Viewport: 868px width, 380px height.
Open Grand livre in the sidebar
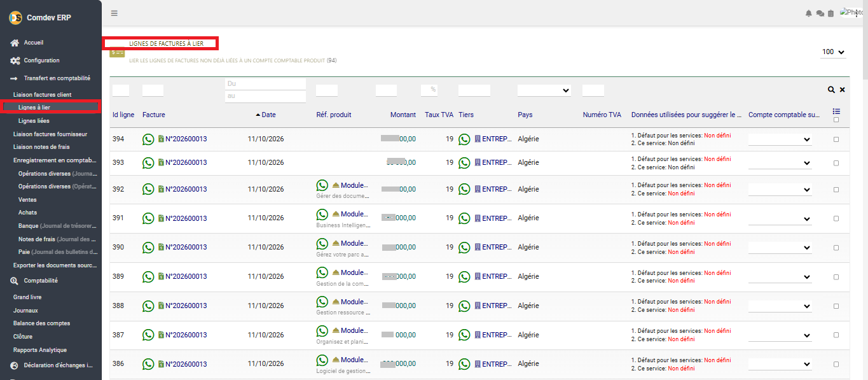27,297
